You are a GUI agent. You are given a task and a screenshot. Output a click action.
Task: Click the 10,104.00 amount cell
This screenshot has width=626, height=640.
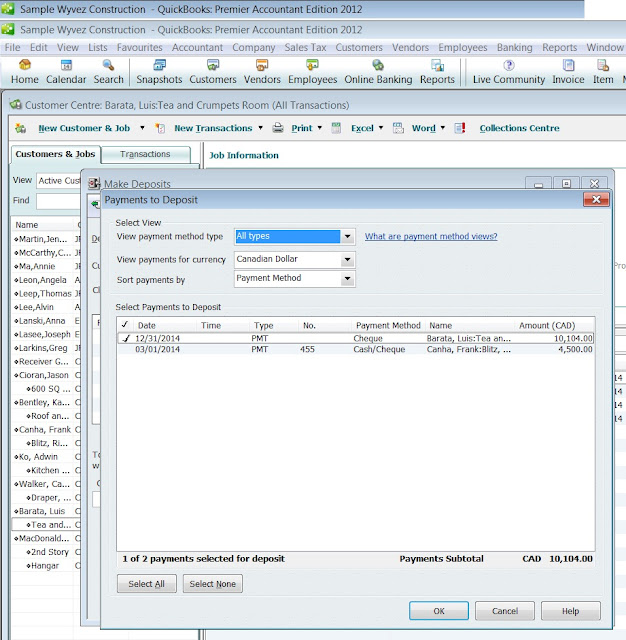pyautogui.click(x=573, y=338)
